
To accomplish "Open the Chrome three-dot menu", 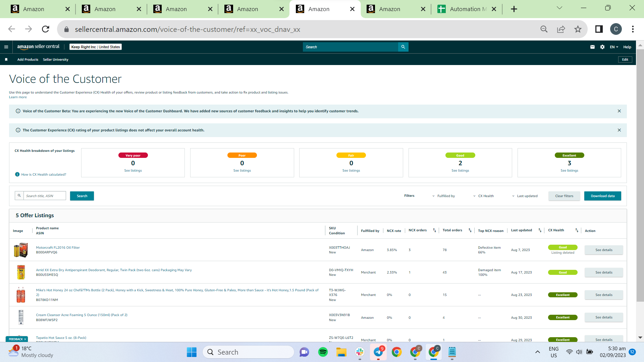I will (x=633, y=29).
